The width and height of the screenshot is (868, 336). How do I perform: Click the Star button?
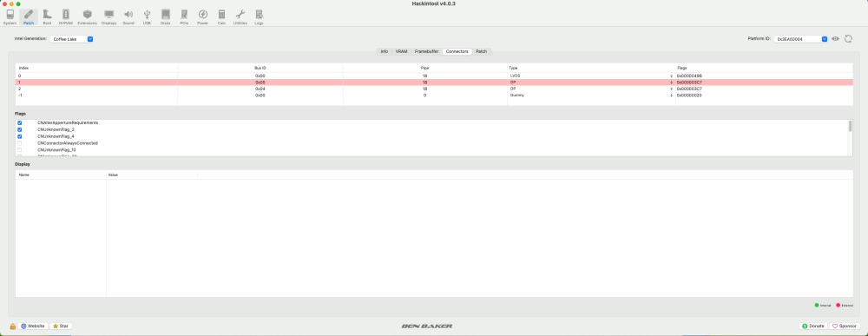tap(61, 326)
